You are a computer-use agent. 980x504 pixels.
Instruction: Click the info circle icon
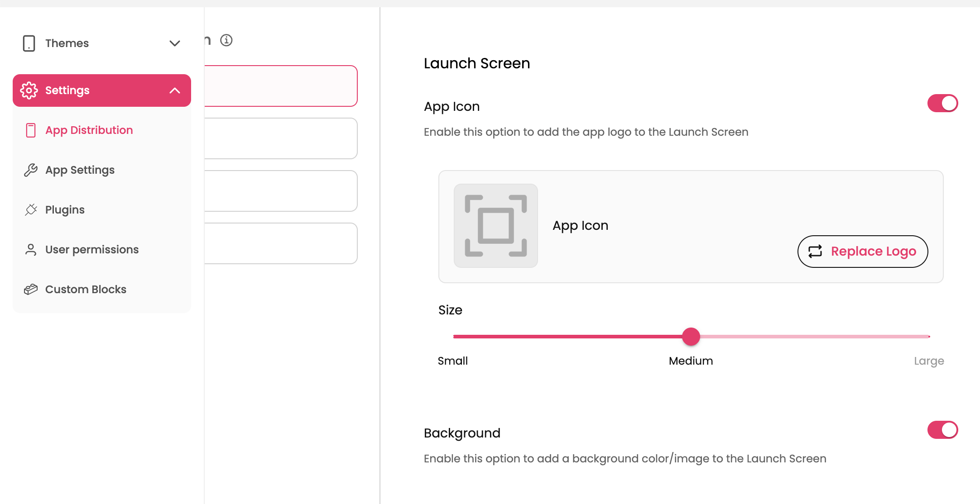[226, 40]
